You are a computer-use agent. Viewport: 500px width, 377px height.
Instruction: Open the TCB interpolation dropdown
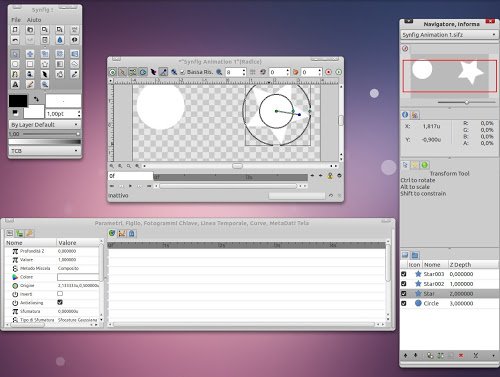click(x=44, y=151)
